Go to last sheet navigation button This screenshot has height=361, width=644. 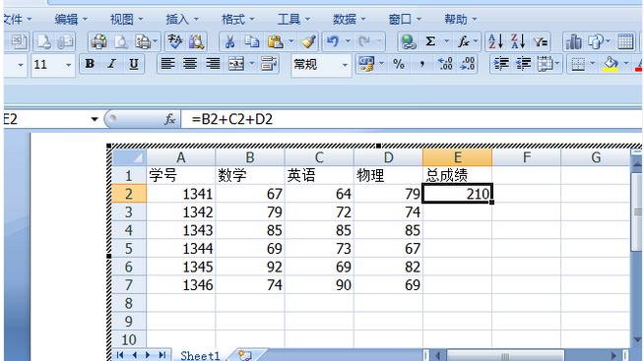[x=162, y=355]
